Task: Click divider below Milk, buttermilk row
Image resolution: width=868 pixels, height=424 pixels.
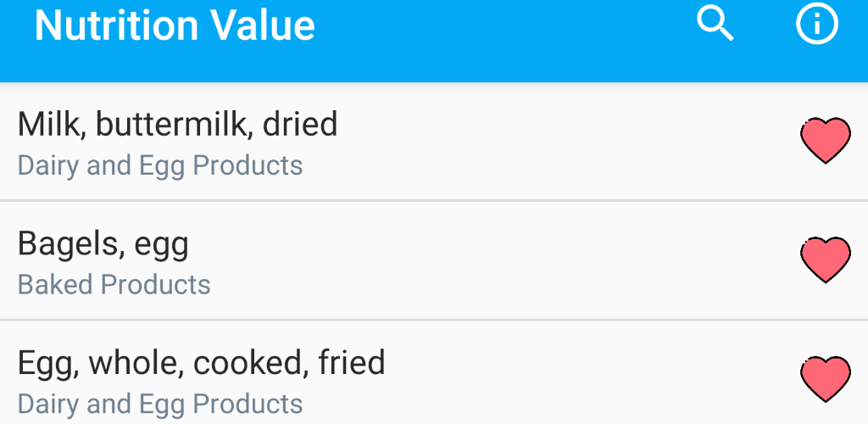Action: click(434, 200)
